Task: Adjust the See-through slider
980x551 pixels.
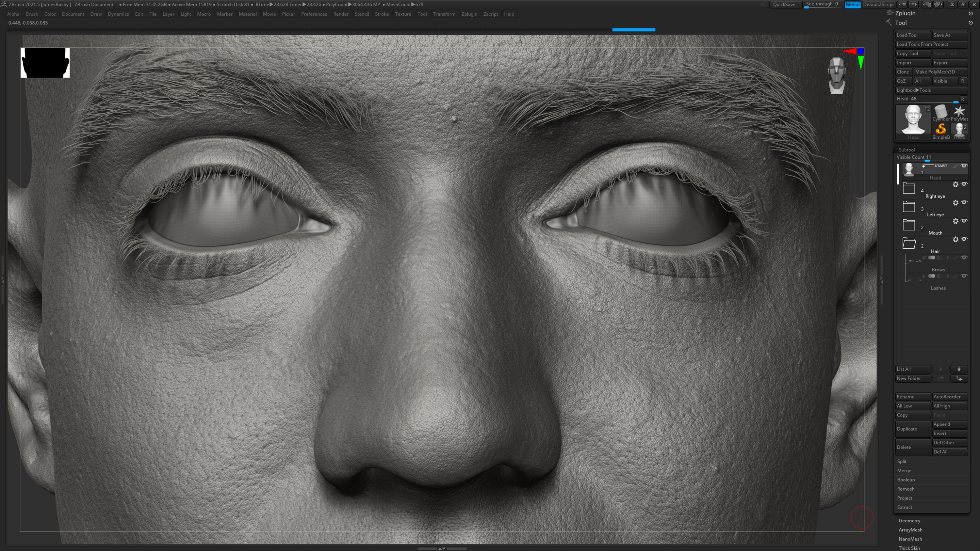Action: point(822,5)
